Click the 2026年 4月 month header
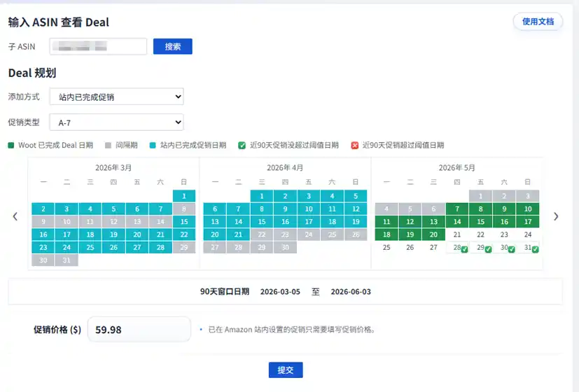The image size is (579, 392). [285, 168]
